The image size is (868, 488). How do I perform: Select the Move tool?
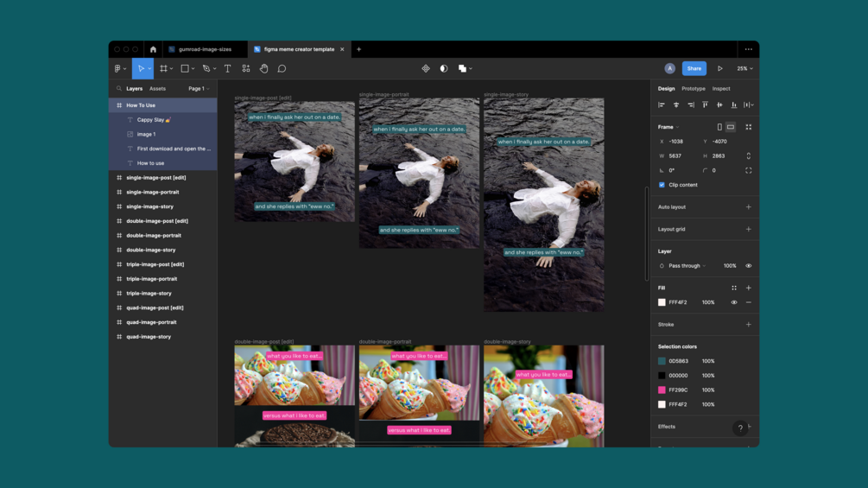pos(141,68)
